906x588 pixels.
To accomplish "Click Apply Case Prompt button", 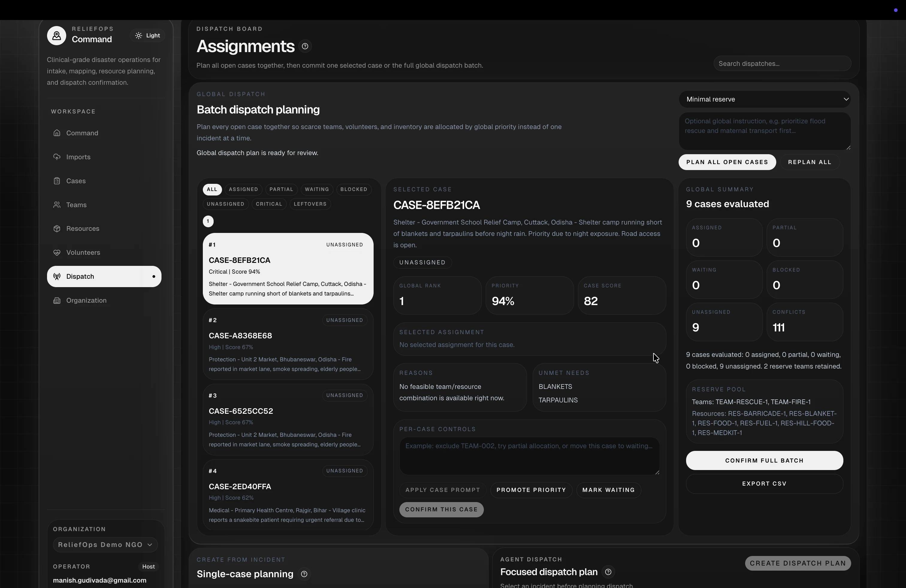I will (x=443, y=490).
